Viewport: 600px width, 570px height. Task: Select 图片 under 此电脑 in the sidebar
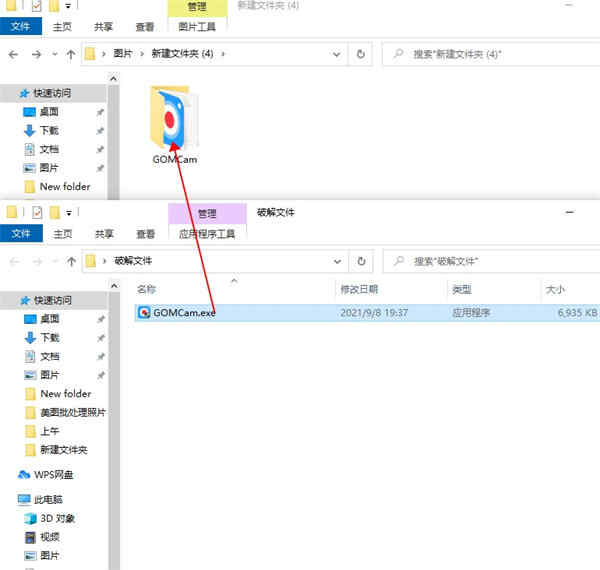point(50,555)
